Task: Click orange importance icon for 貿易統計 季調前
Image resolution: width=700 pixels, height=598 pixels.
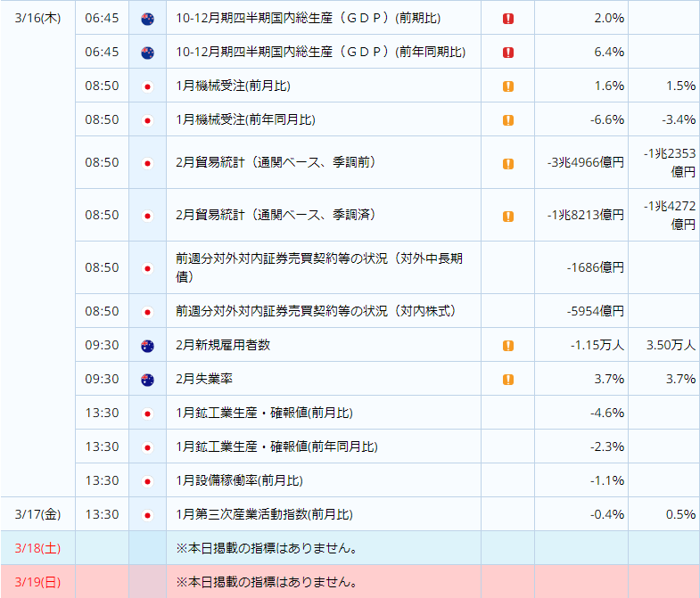Action: click(508, 163)
